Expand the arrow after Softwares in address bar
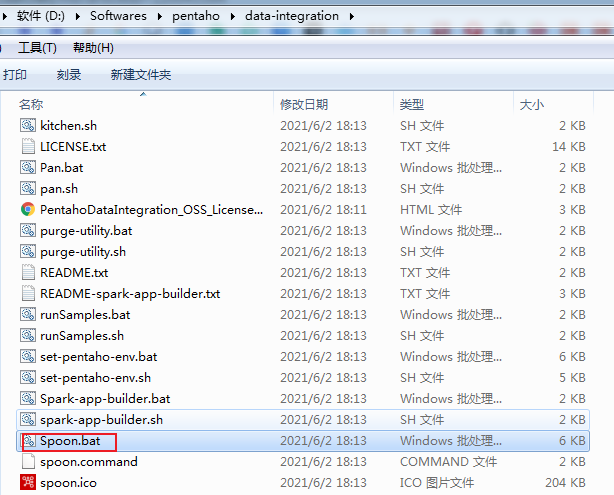Screen dimensions: 614x495 point(160,16)
